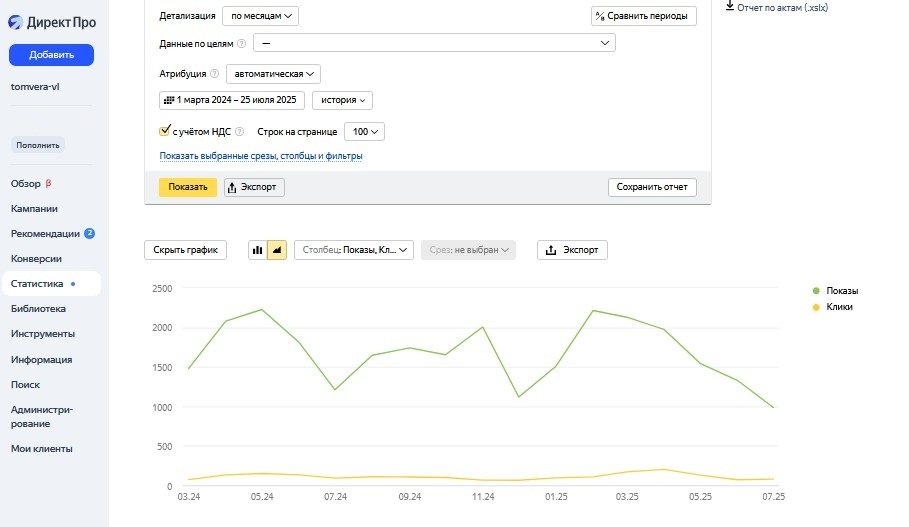Switch chart to bar graph view
Screen dimensions: 909x527
pos(258,250)
